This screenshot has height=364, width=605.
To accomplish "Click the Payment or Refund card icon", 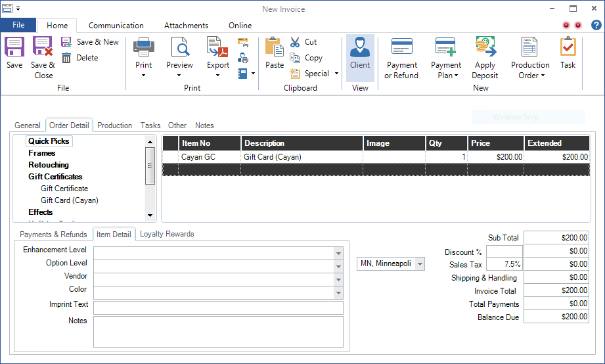I will click(x=401, y=47).
